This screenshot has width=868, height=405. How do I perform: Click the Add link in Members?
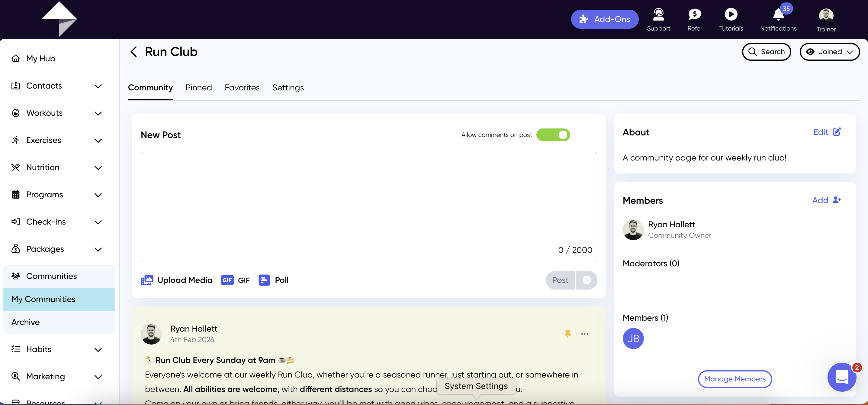pos(820,200)
